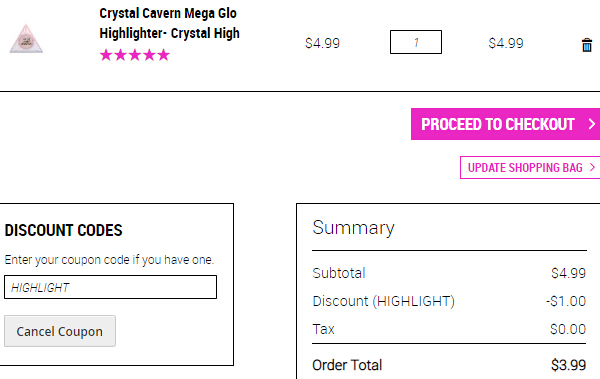Image resolution: width=600 pixels, height=379 pixels.
Task: Remove the highlighter with the trash icon
Action: pyautogui.click(x=587, y=45)
